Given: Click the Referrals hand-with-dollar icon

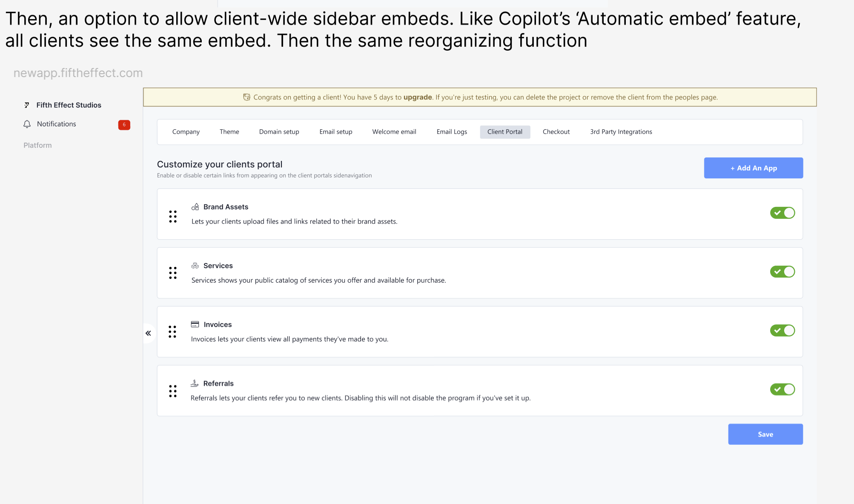Looking at the screenshot, I should point(195,383).
